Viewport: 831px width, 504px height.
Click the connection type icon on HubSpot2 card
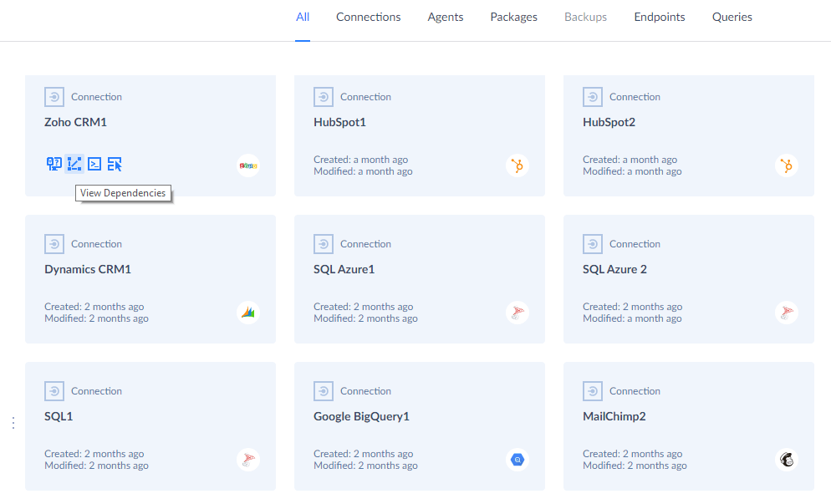593,97
